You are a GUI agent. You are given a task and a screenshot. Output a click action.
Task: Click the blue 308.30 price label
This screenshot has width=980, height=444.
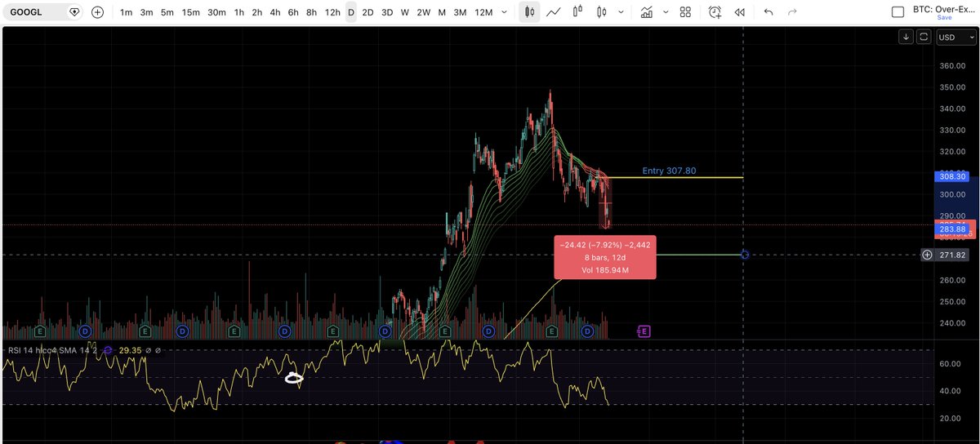[953, 176]
